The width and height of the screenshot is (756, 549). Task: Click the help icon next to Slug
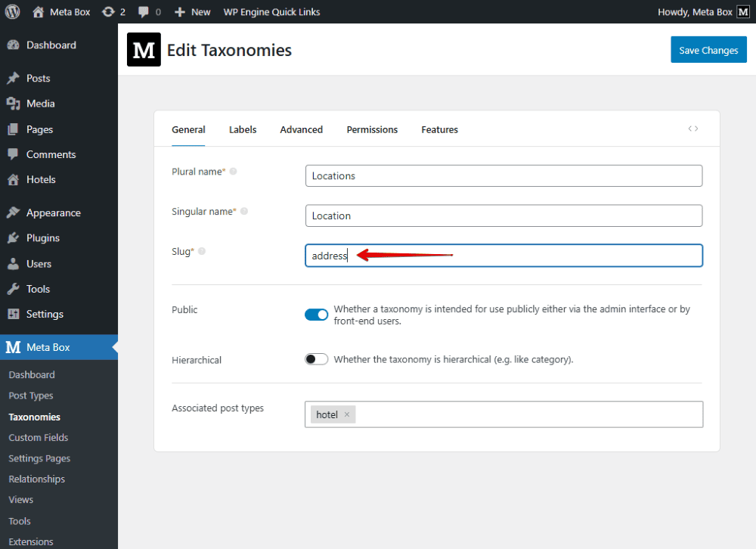point(202,251)
